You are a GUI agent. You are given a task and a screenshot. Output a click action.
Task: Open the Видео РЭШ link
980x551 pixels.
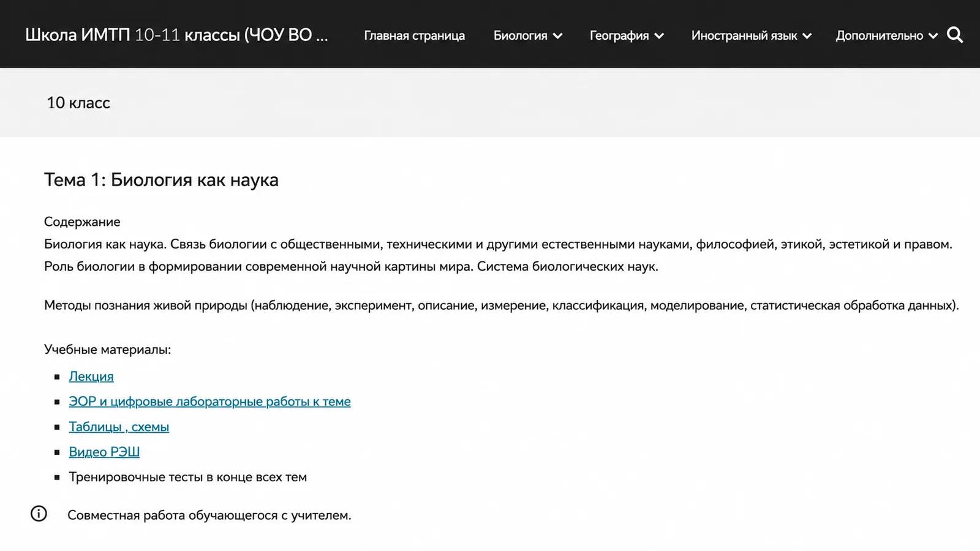click(x=104, y=452)
